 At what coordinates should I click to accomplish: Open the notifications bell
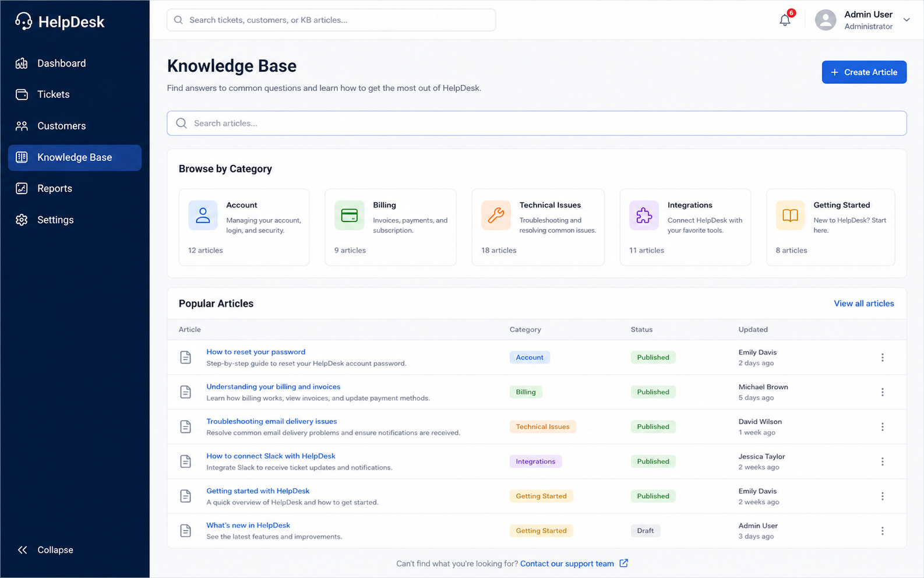tap(785, 20)
